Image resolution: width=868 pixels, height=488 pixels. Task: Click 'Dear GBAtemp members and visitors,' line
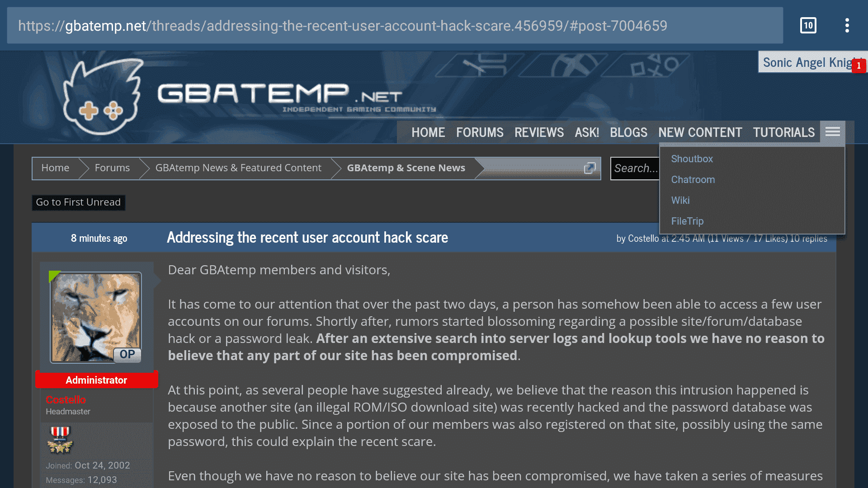click(x=279, y=270)
